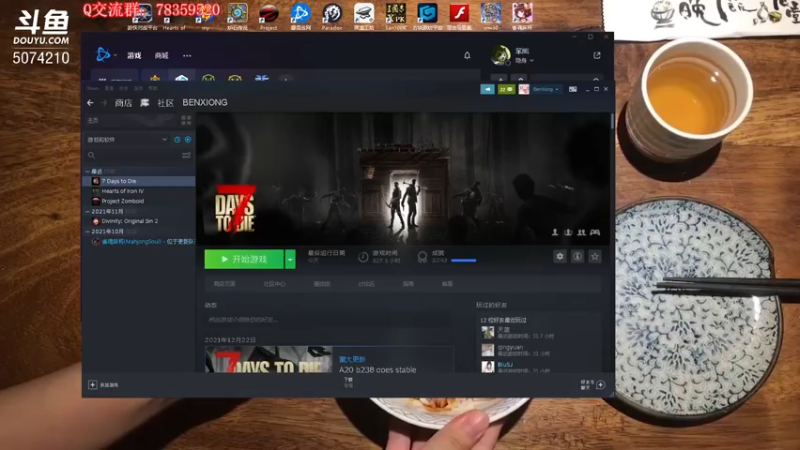Switch to the 库 library tab
Image resolution: width=800 pixels, height=450 pixels.
[x=145, y=103]
